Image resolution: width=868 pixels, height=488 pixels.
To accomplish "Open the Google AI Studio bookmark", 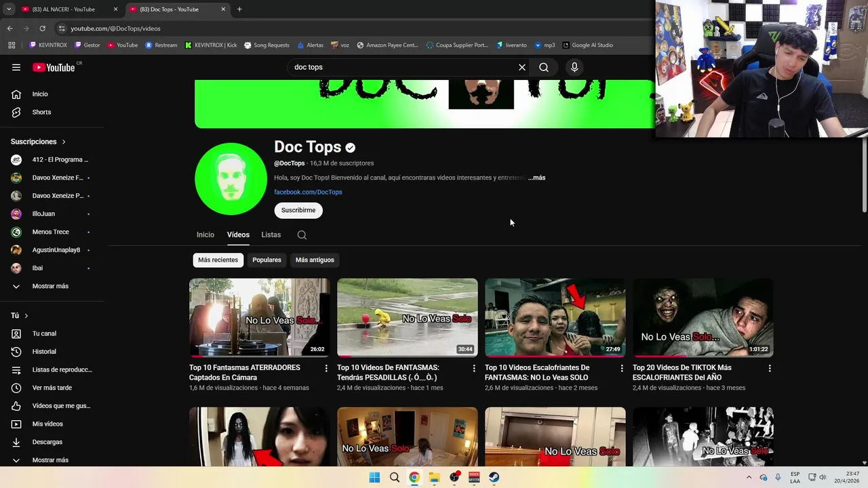I will pos(587,45).
